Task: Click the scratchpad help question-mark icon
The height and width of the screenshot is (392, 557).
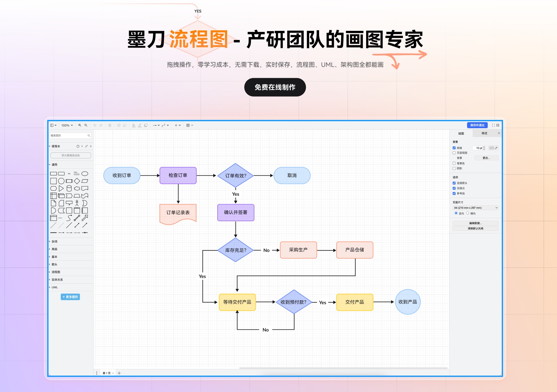Action: (x=78, y=146)
